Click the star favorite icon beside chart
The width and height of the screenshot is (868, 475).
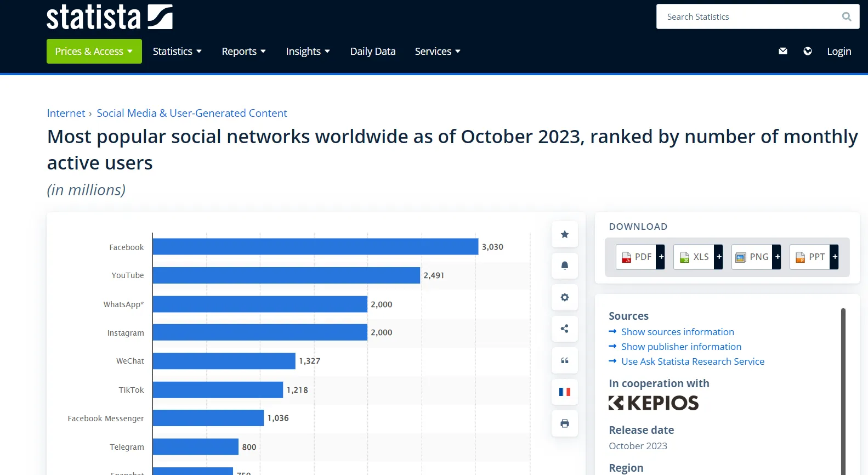pos(565,234)
